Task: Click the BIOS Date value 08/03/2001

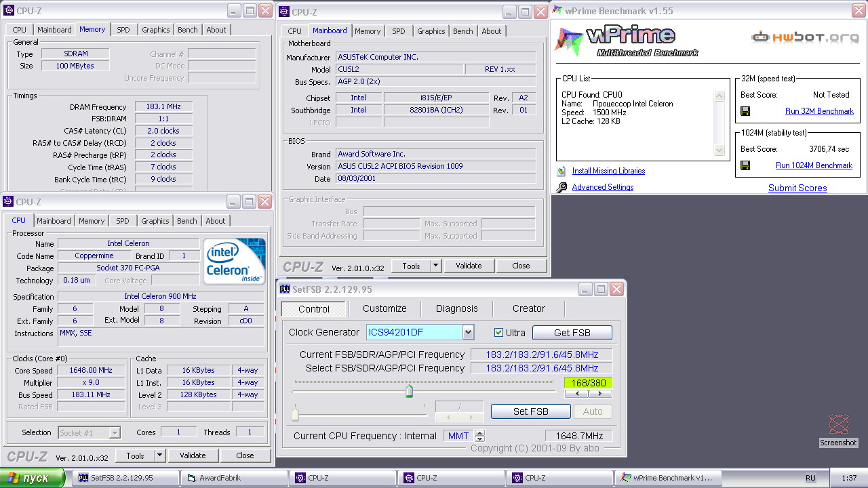Action: coord(435,179)
